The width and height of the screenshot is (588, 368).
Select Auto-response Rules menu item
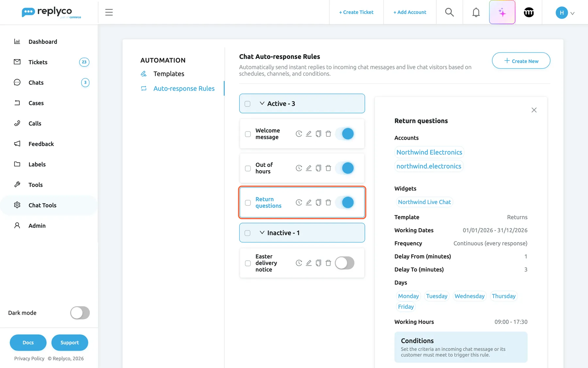tap(184, 89)
